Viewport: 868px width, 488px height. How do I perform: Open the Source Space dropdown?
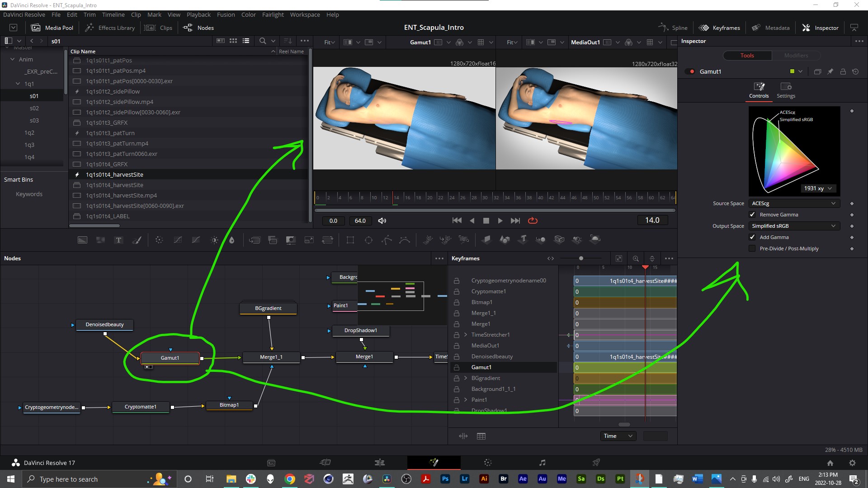pyautogui.click(x=794, y=203)
